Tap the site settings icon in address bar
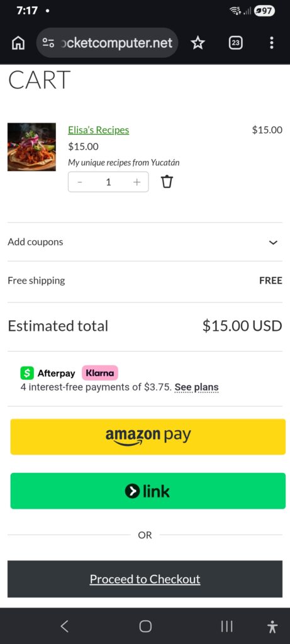 pos(48,43)
